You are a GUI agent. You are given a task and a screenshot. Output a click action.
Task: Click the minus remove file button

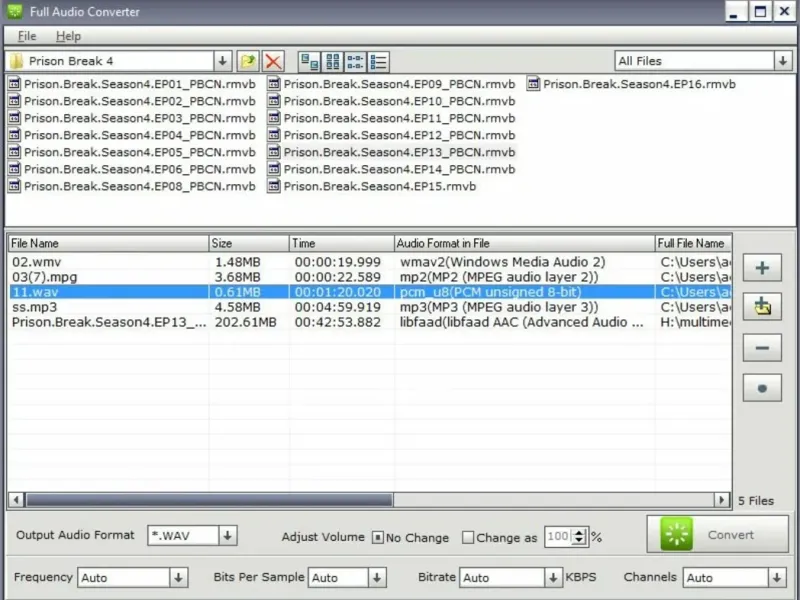762,347
